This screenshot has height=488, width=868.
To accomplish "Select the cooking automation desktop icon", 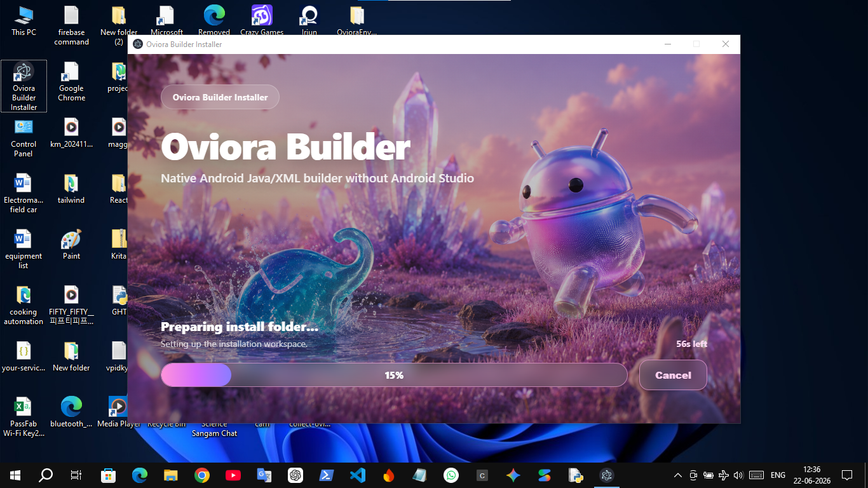I will pyautogui.click(x=24, y=305).
